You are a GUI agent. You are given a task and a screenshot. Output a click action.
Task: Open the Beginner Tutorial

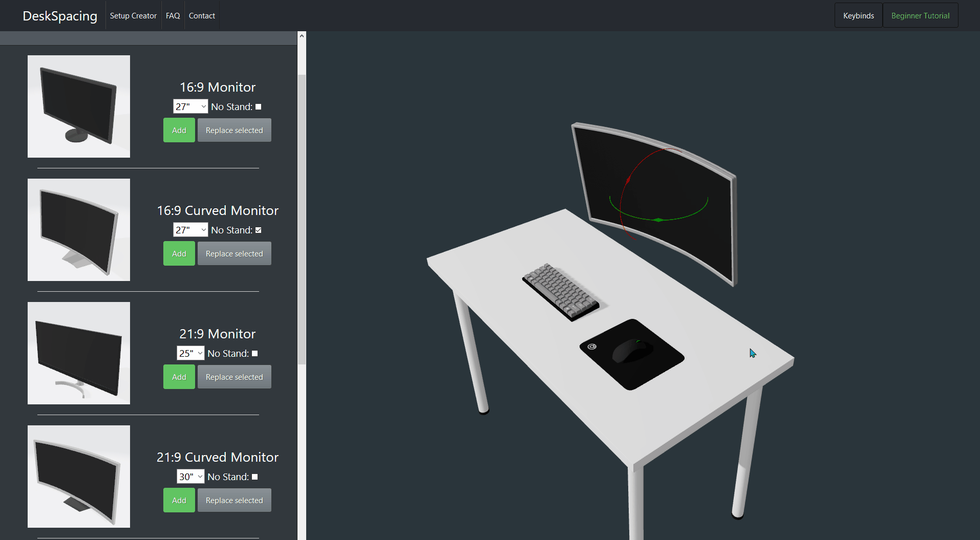click(920, 16)
